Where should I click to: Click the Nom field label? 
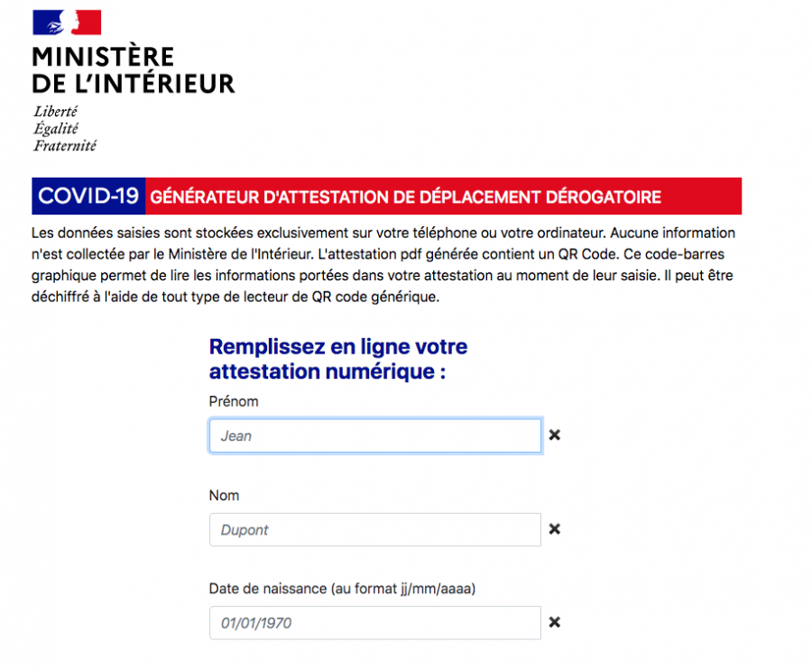pos(224,495)
